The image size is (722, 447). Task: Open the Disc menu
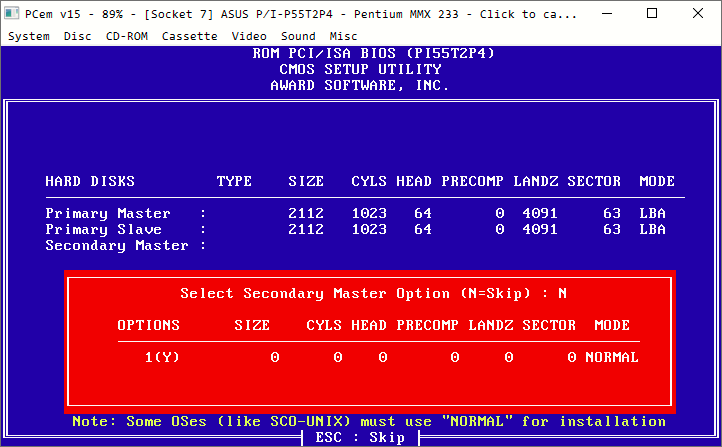(77, 36)
